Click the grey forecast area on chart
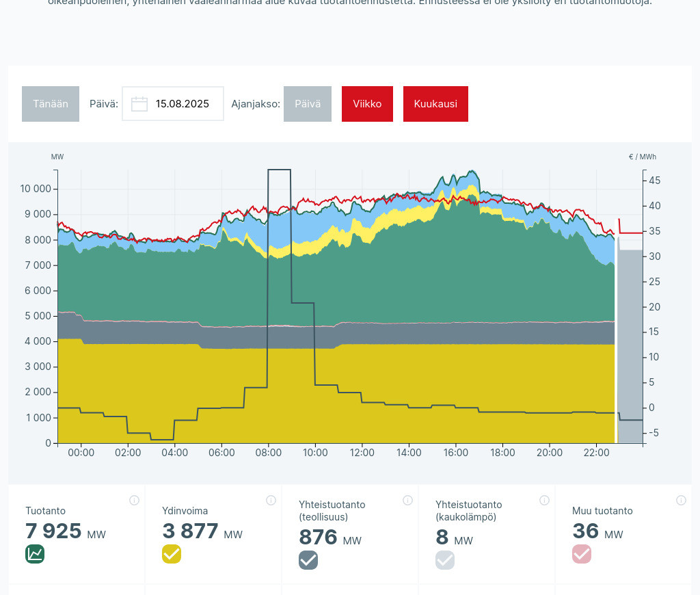The image size is (700, 595). [x=630, y=342]
